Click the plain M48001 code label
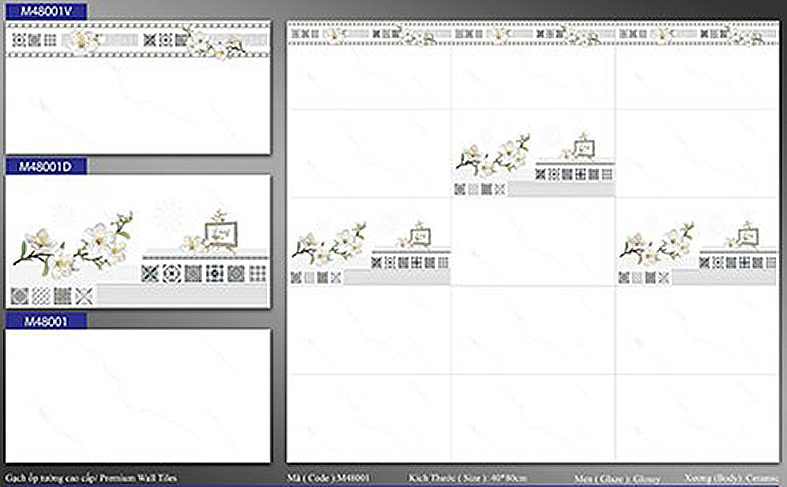787x487 pixels. pos(46,321)
